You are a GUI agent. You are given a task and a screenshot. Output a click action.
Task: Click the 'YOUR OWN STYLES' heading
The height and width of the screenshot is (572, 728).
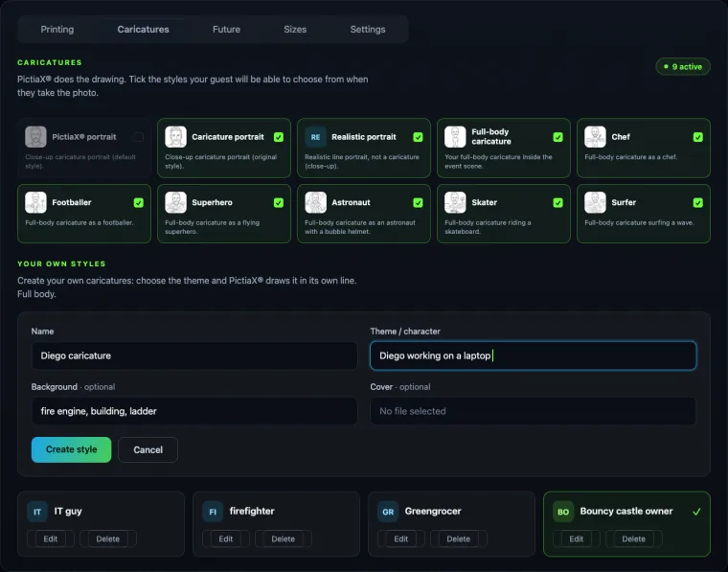(x=61, y=263)
